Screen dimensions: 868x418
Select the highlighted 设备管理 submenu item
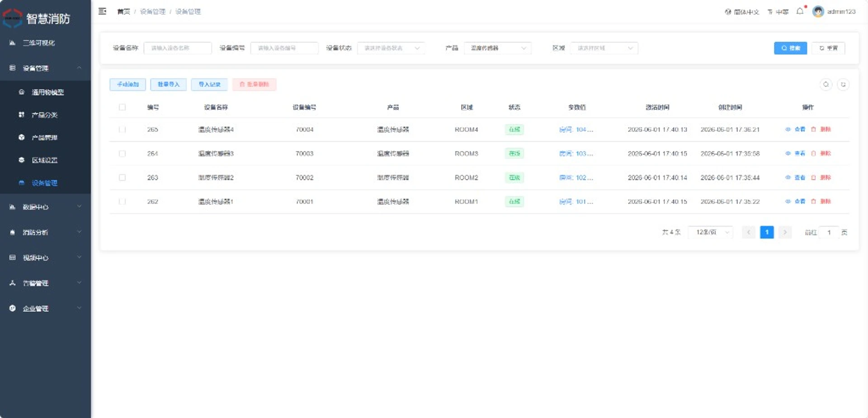[x=45, y=183]
